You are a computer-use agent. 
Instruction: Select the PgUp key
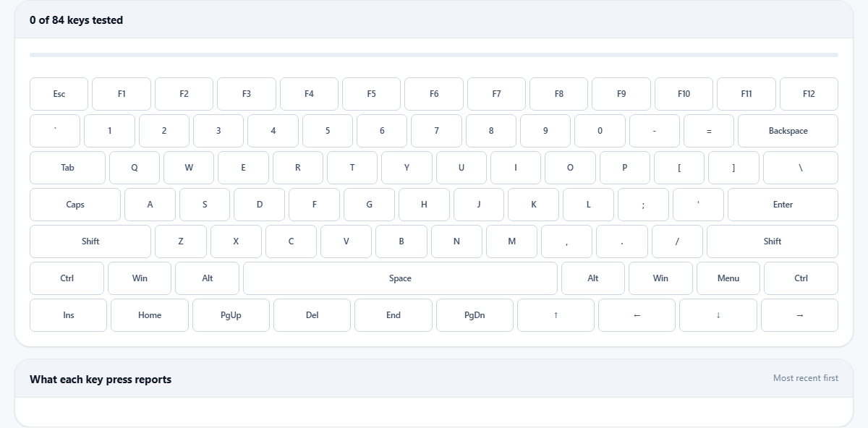[x=231, y=315]
